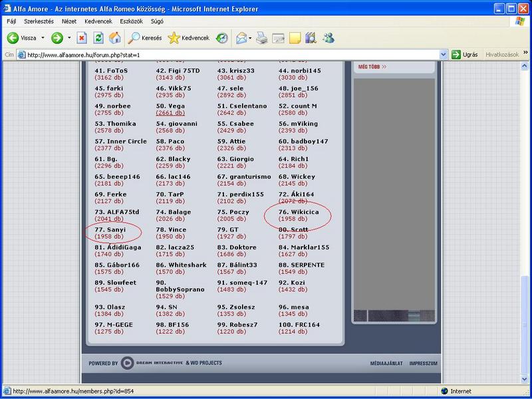Open member 90. BobbySoprano profile link
The image size is (532, 399).
tap(180, 286)
